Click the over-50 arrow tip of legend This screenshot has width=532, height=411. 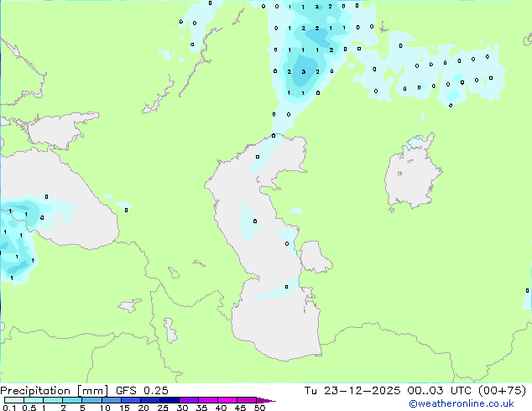click(x=266, y=400)
